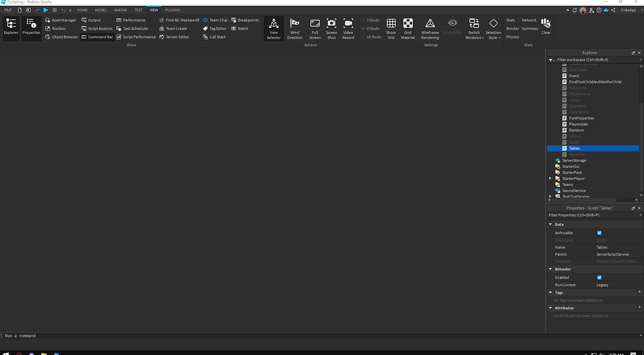The image size is (644, 355).
Task: Open Script Analysis window
Action: tap(96, 28)
